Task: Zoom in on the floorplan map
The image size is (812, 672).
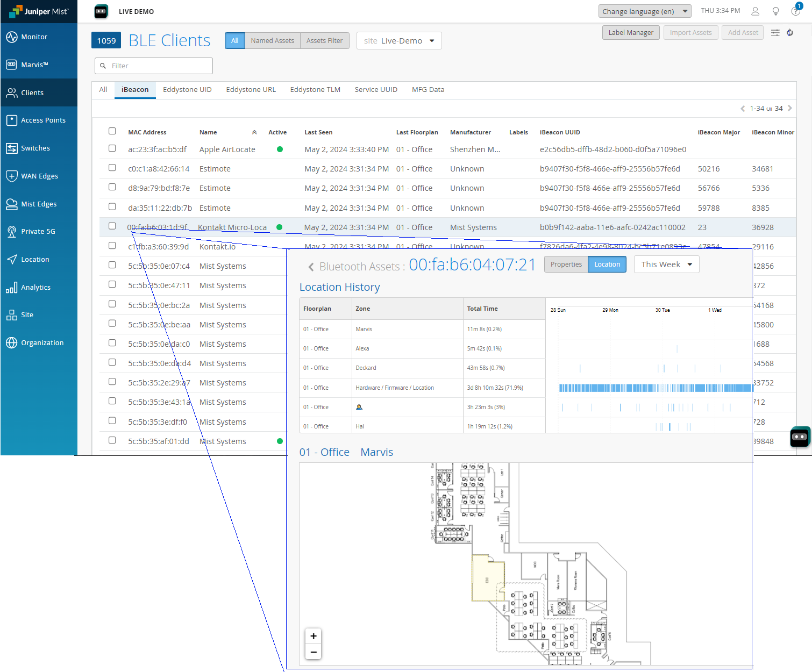Action: click(x=313, y=636)
